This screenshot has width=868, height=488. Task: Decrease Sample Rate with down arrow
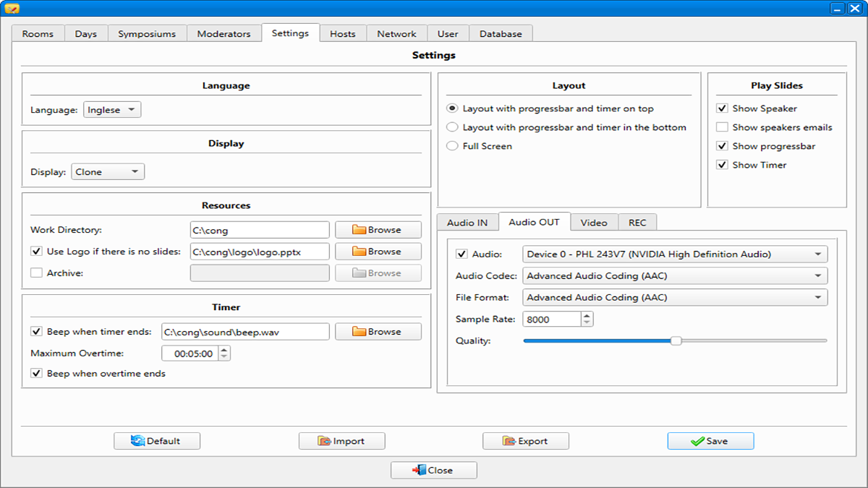click(x=587, y=323)
